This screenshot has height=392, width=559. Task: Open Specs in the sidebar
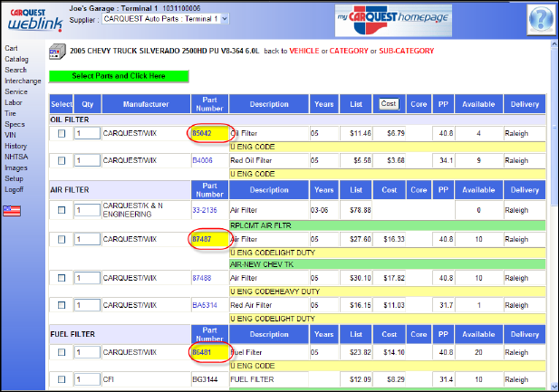point(14,124)
